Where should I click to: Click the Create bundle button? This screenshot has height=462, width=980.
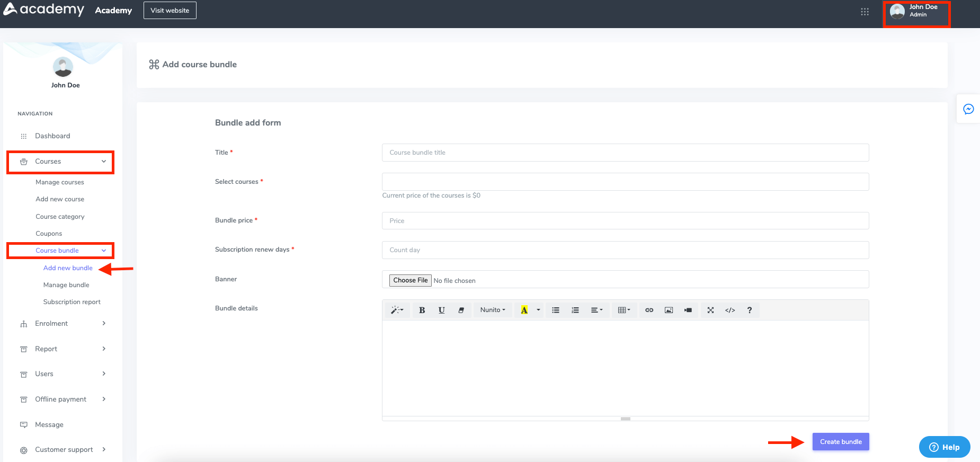[x=841, y=442]
